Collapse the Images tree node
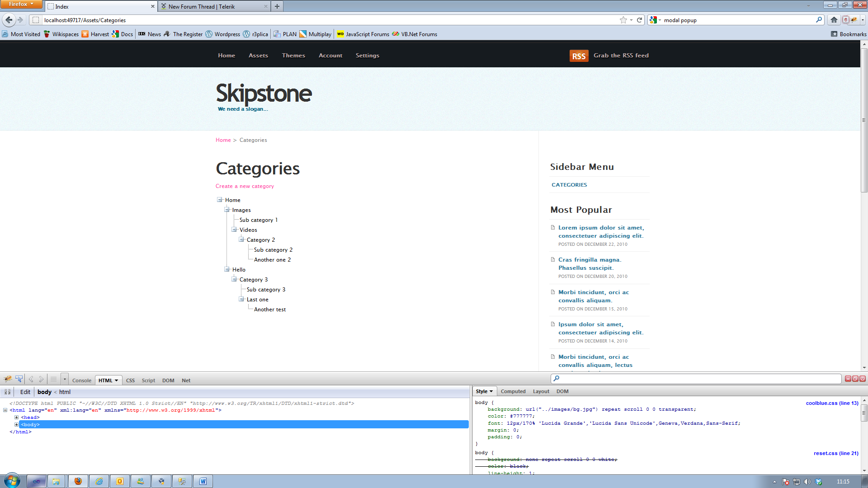Screen dimensions: 868x488 (x=227, y=210)
